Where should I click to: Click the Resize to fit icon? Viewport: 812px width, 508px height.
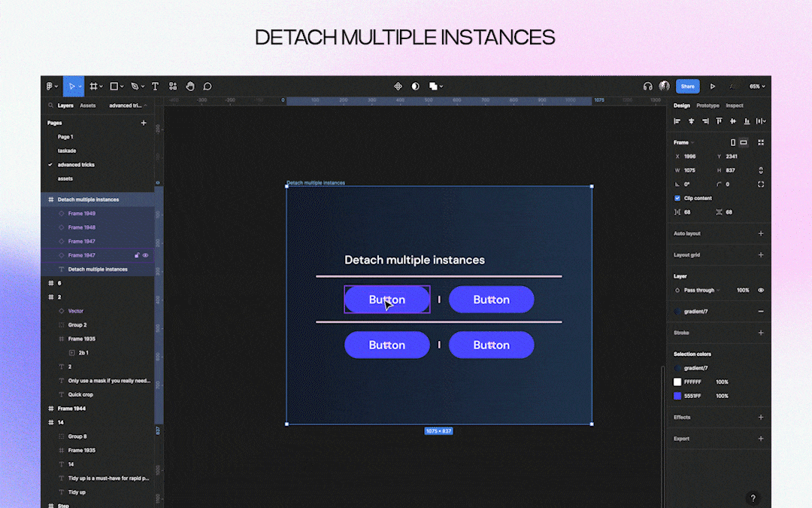pyautogui.click(x=761, y=142)
